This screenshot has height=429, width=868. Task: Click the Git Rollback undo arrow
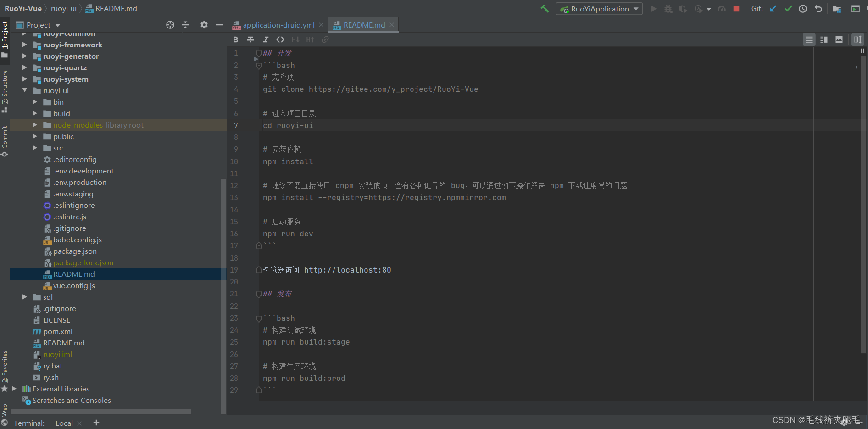point(818,9)
